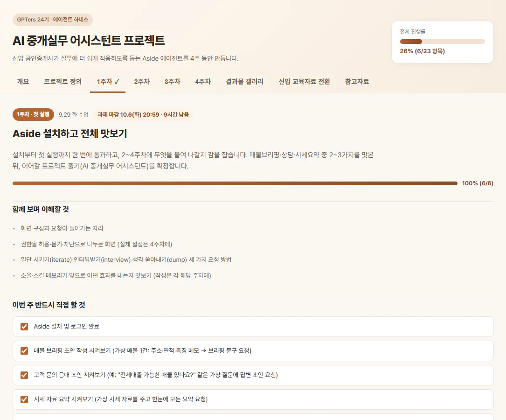The width and height of the screenshot is (506, 420).
Task: Select the 신입 교육자료 전환 tab
Action: coord(305,82)
